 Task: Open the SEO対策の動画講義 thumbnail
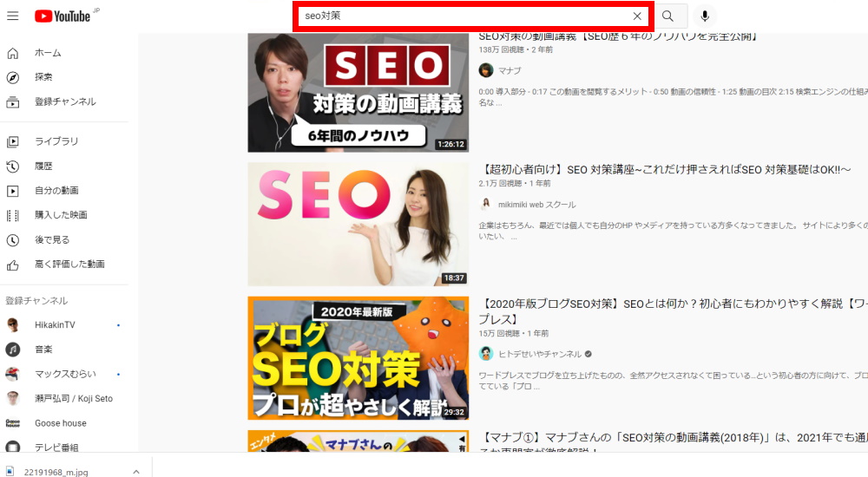click(x=358, y=93)
